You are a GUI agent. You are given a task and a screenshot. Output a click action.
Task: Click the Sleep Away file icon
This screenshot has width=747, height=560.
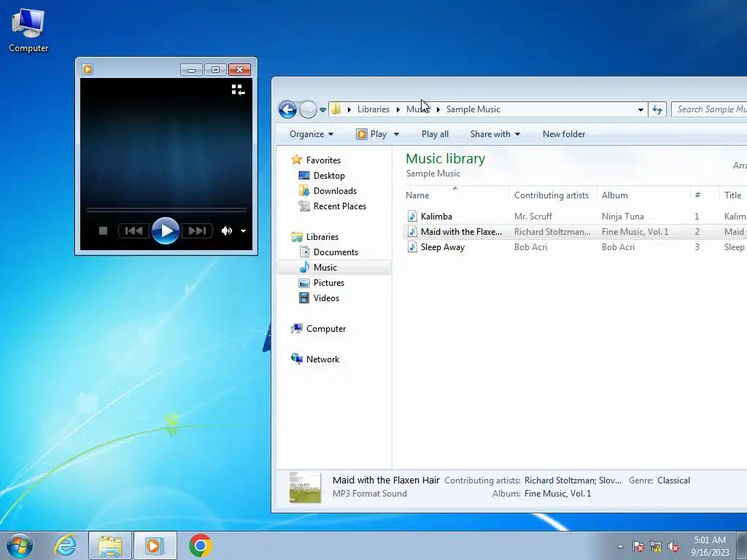coord(412,247)
